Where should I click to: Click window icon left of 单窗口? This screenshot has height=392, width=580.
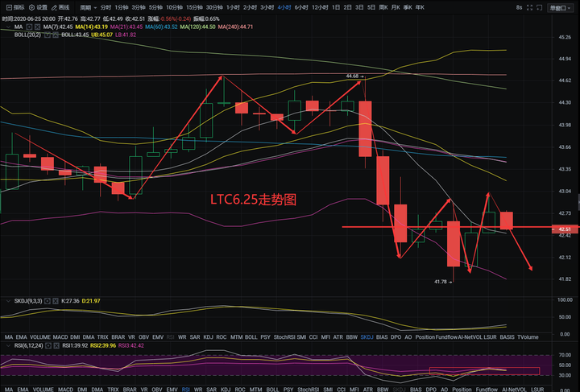click(539, 7)
